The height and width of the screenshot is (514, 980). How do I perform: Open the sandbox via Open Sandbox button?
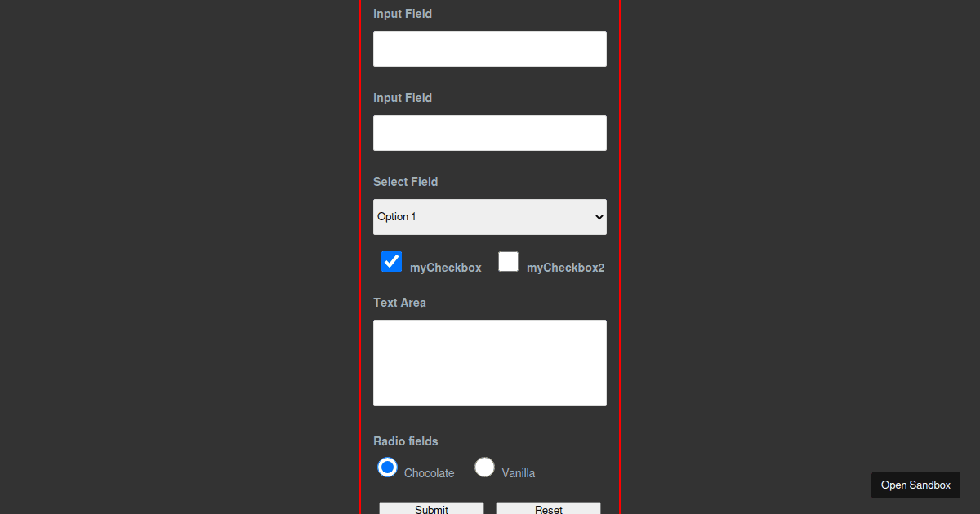(x=915, y=485)
